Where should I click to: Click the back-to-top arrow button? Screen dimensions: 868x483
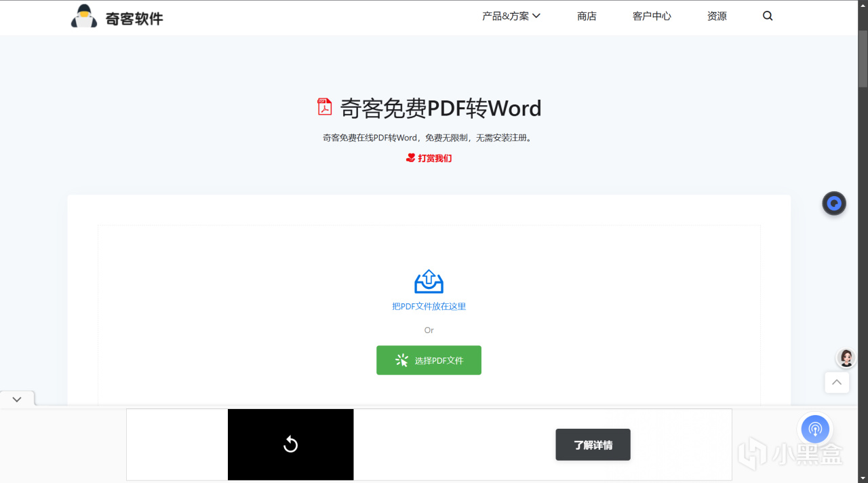(x=837, y=382)
